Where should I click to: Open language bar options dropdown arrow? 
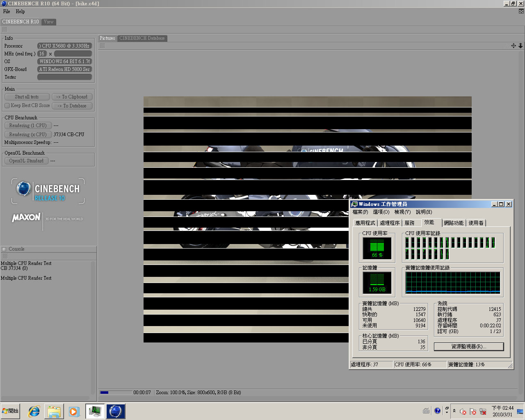(447, 412)
